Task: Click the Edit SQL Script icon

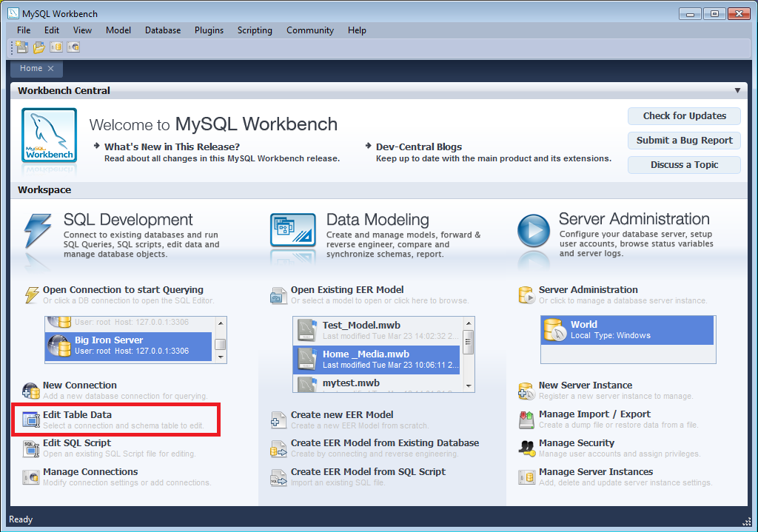Action: 31,448
